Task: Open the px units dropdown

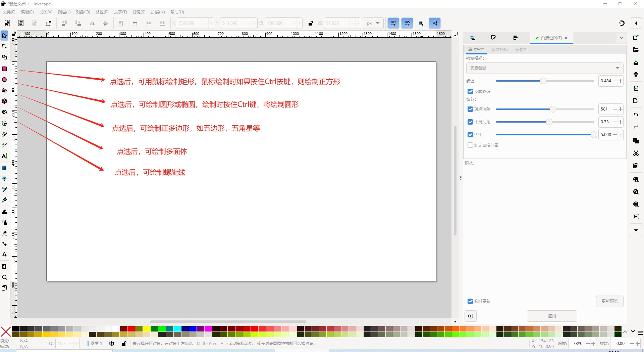Action: [x=373, y=23]
